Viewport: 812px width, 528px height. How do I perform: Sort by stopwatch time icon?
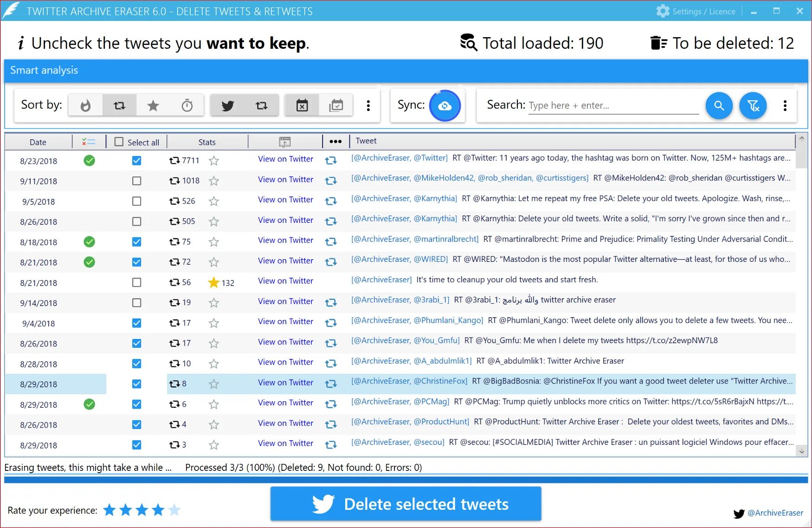click(187, 105)
